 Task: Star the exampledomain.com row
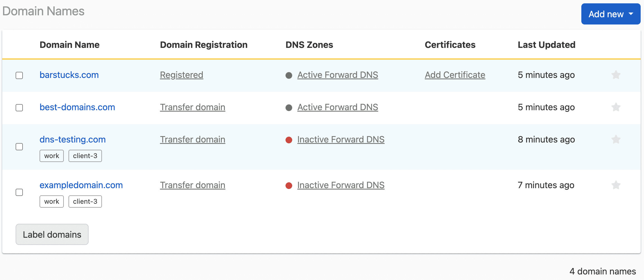pos(616,185)
